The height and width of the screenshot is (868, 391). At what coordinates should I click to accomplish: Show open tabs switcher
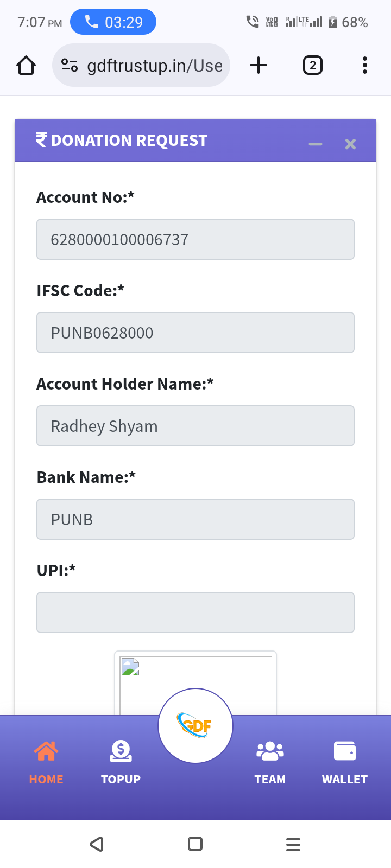click(312, 66)
